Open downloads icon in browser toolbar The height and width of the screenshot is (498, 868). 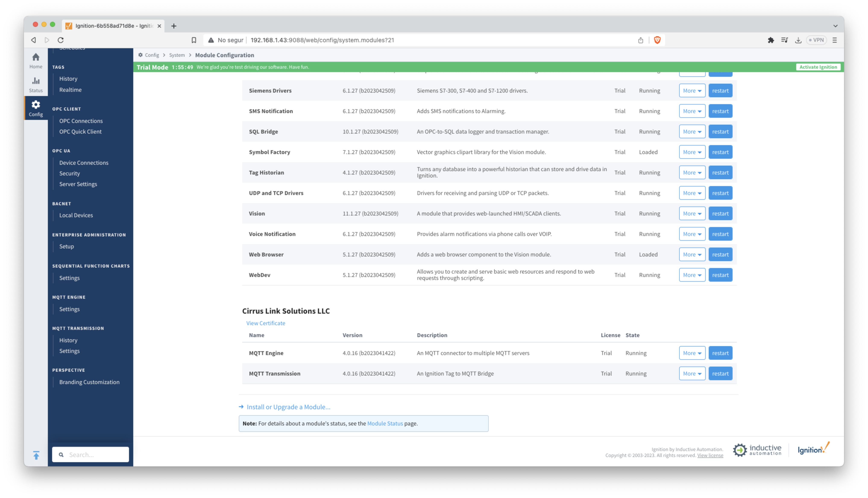[798, 40]
